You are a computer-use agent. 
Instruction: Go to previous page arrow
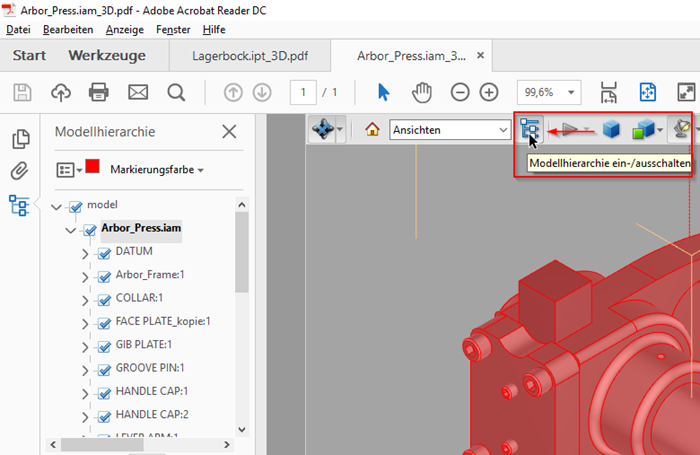point(233,93)
